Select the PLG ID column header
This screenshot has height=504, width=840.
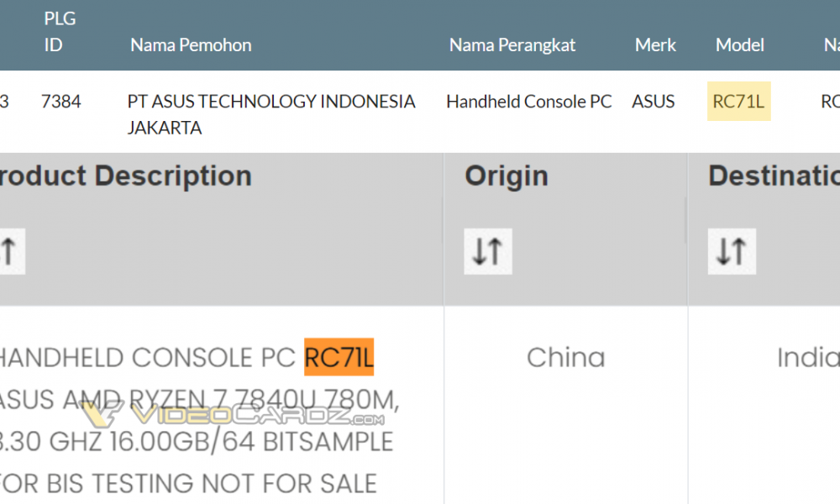coord(60,32)
